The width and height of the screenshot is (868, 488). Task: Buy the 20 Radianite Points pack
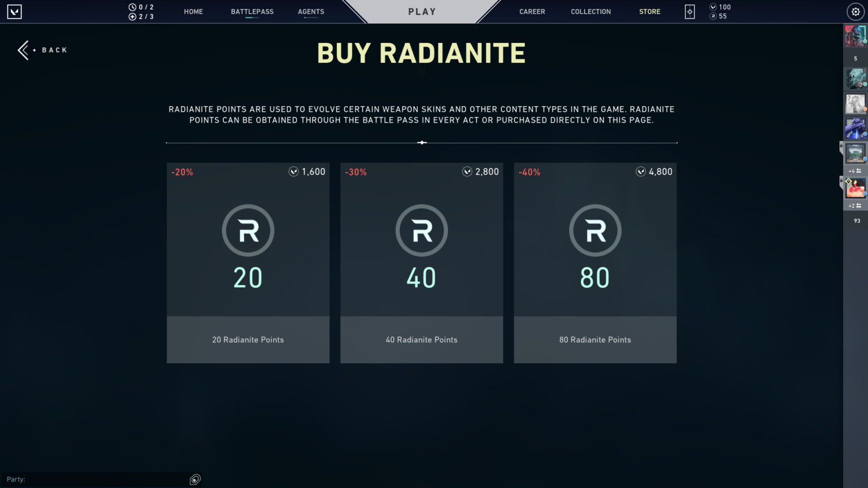[248, 263]
